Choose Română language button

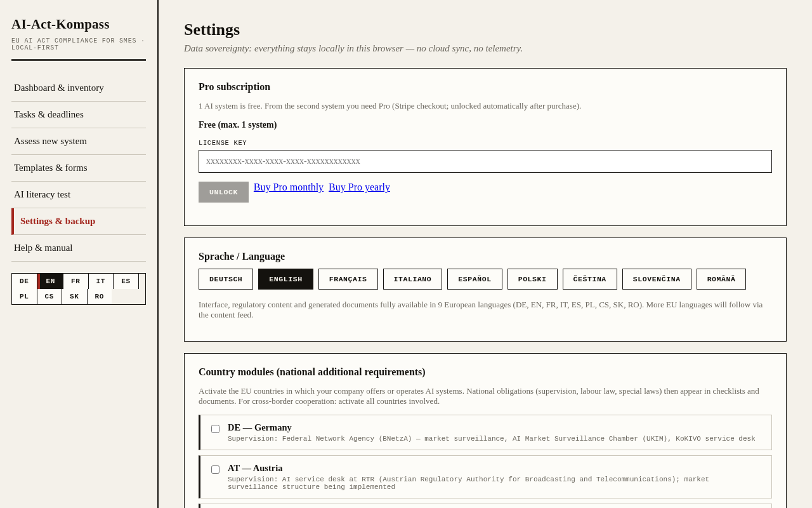[x=721, y=279]
